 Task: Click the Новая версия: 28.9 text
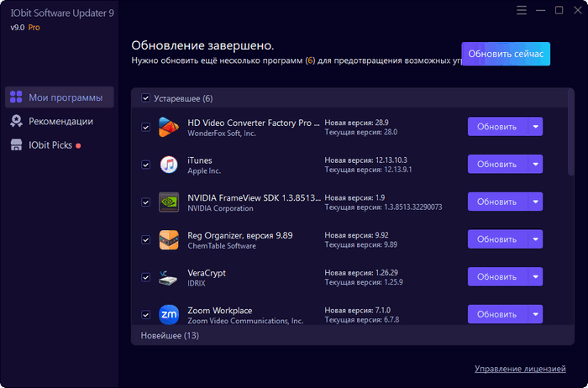(356, 123)
